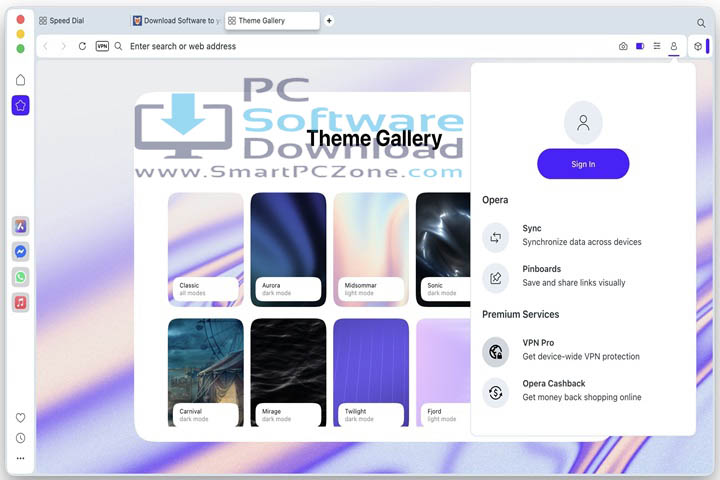Add a new tab with plus button
The height and width of the screenshot is (480, 720).
[x=329, y=21]
